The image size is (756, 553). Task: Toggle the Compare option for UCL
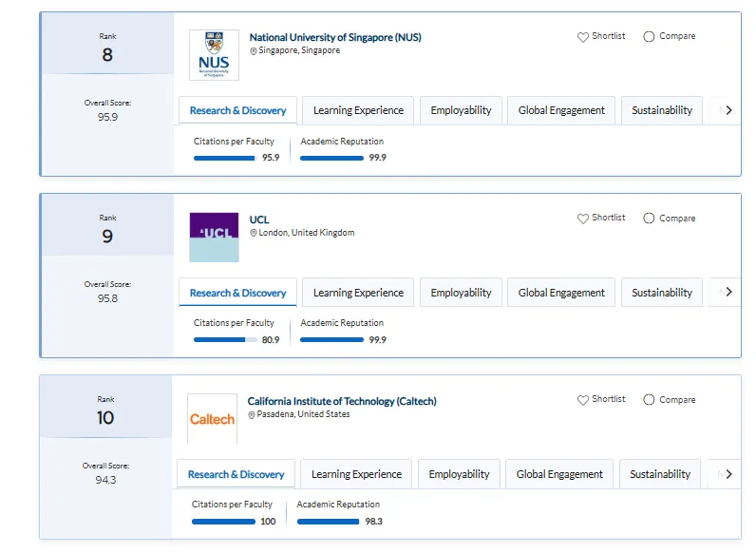coord(649,219)
